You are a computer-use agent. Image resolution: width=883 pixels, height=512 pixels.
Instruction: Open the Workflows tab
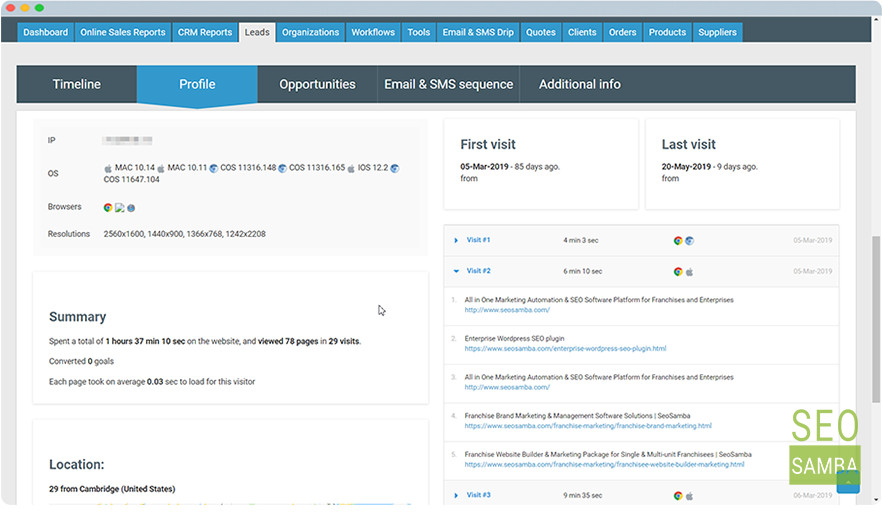tap(373, 32)
